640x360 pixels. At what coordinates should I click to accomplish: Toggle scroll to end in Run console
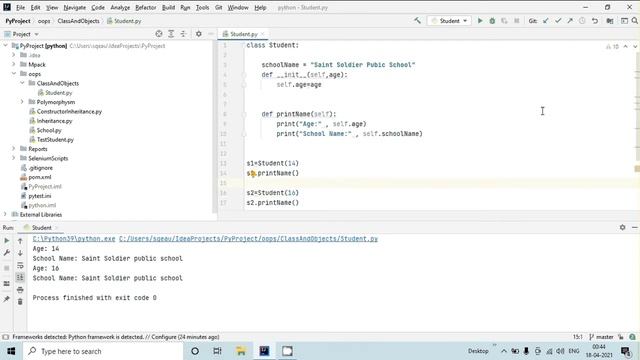20,278
